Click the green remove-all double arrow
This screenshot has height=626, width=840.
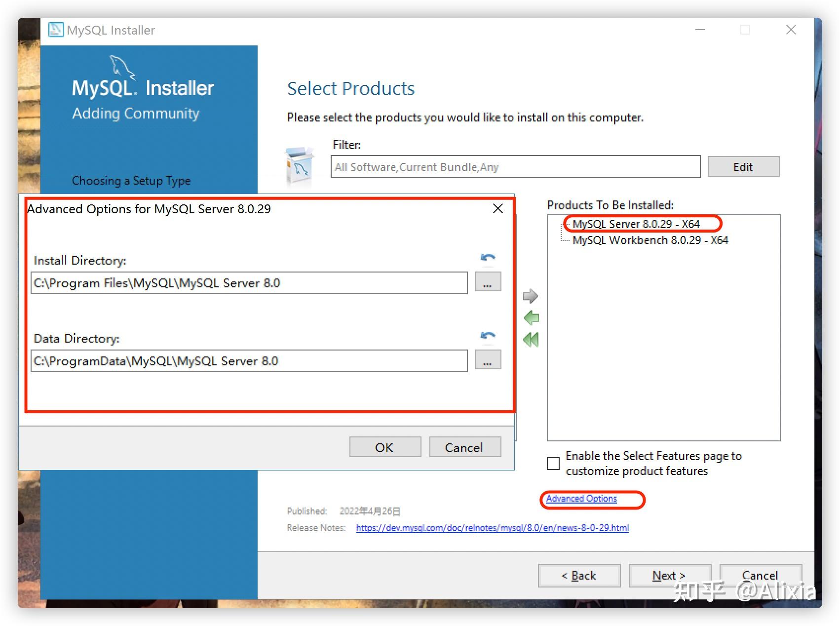[531, 339]
